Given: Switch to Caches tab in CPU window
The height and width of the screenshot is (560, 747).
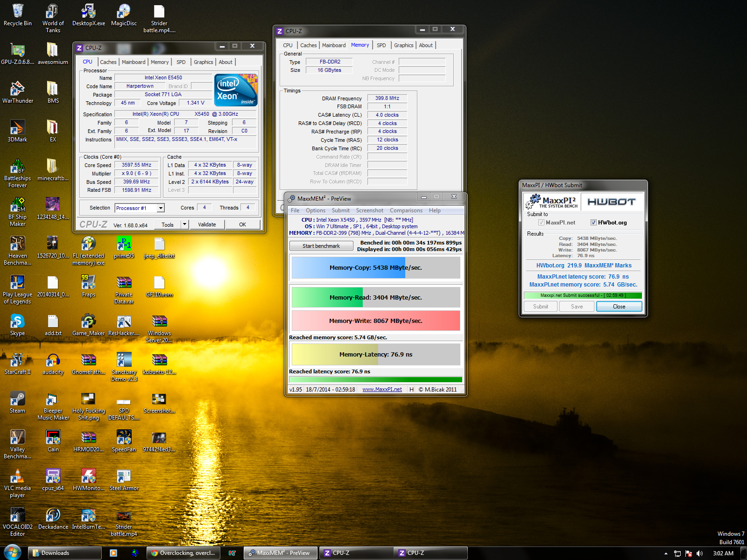Looking at the screenshot, I should (108, 62).
